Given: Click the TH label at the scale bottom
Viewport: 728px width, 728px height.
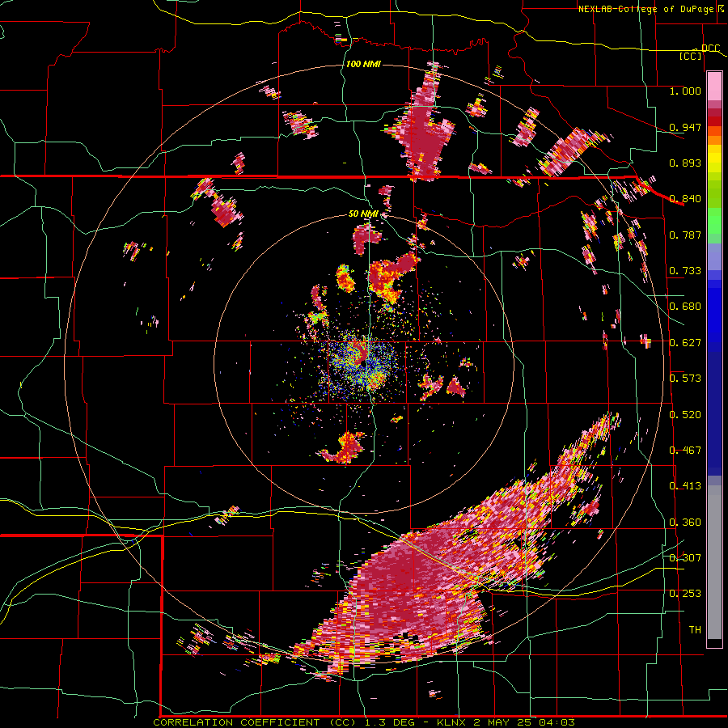Looking at the screenshot, I should click(695, 630).
